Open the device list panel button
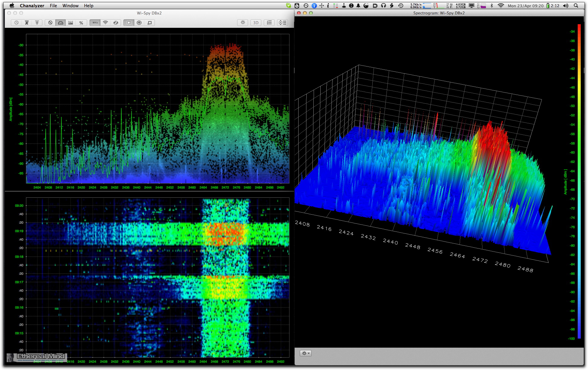 283,23
